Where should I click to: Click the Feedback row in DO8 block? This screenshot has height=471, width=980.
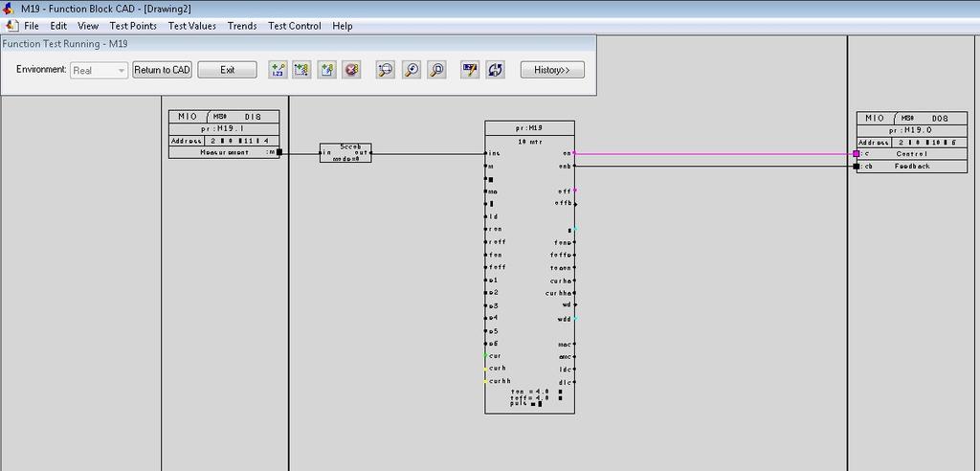(x=912, y=167)
